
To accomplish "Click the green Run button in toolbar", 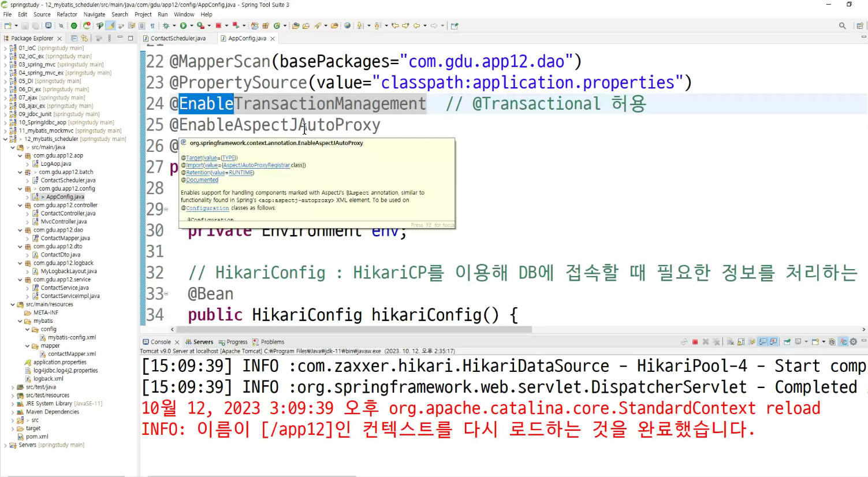I will click(x=184, y=25).
